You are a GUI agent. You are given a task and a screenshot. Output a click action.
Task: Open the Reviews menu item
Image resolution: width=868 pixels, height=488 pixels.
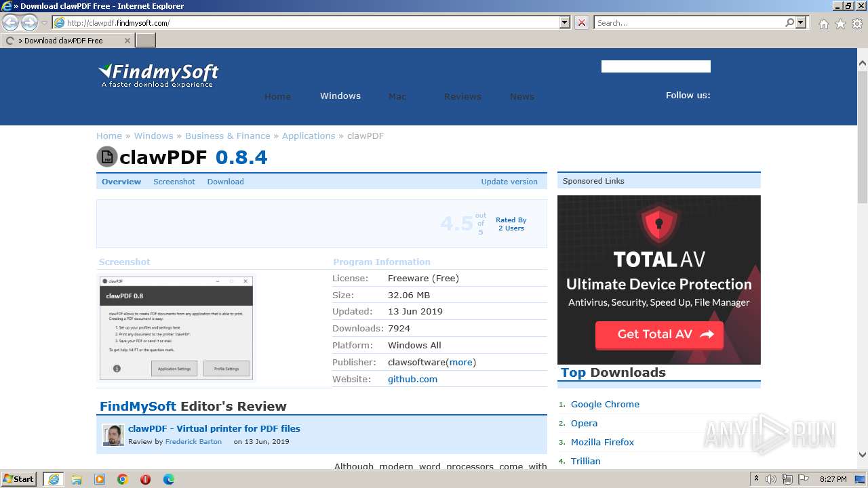click(x=462, y=96)
